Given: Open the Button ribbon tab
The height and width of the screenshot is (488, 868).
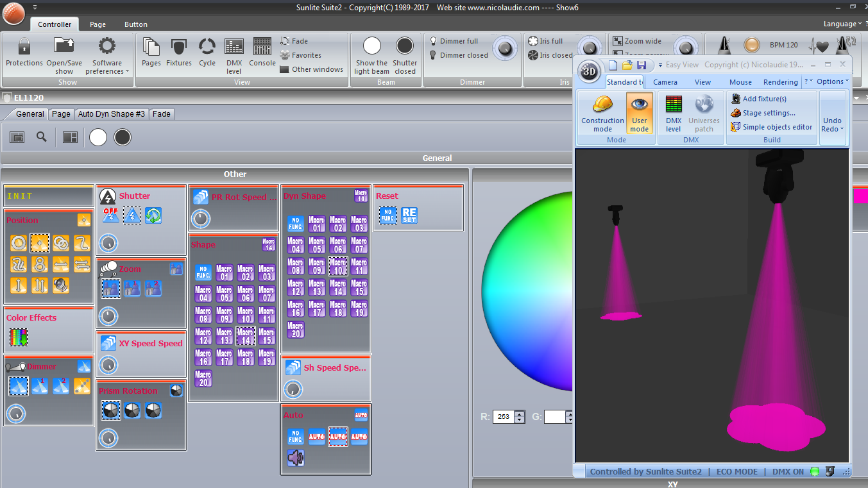Looking at the screenshot, I should tap(136, 24).
